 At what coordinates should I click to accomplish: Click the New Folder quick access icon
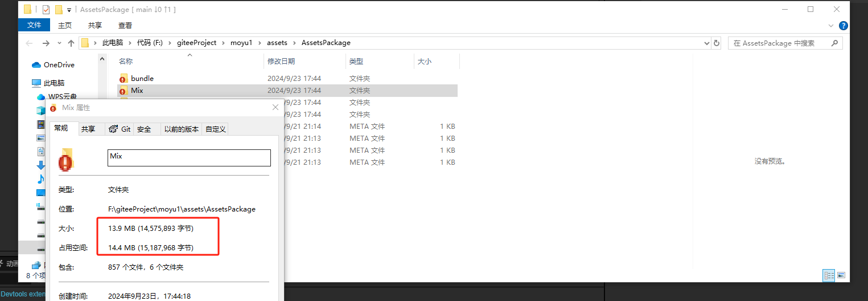tap(59, 9)
